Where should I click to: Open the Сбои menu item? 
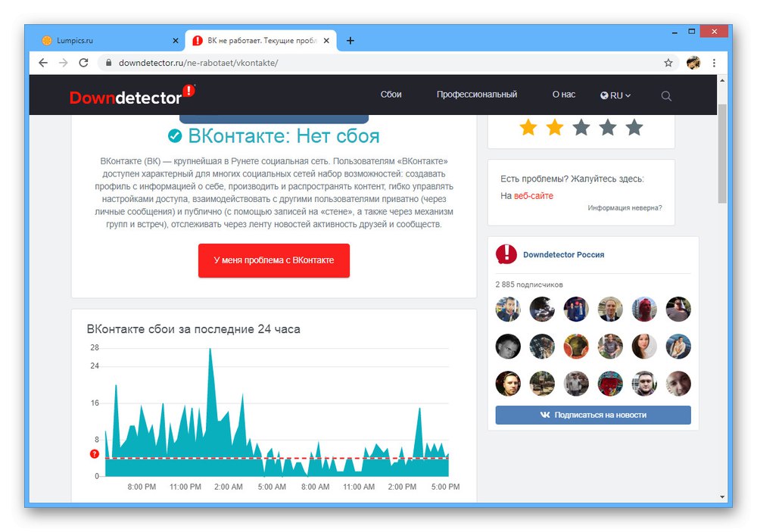pyautogui.click(x=391, y=95)
